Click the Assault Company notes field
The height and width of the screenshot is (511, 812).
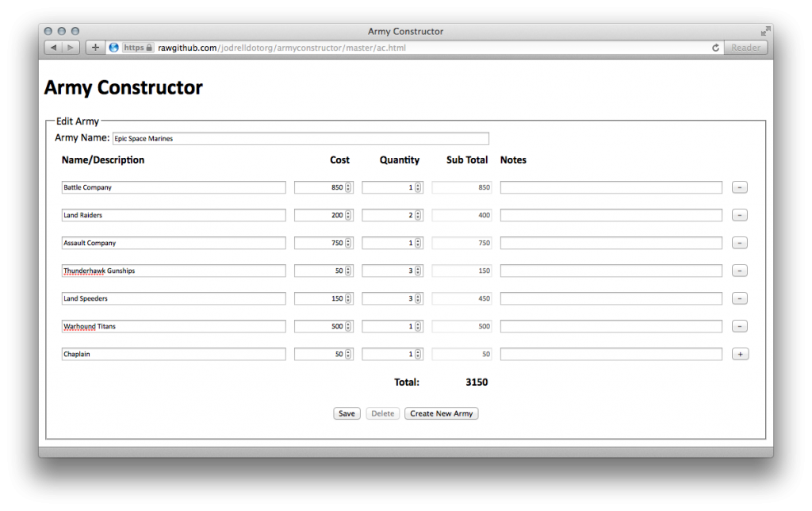611,243
